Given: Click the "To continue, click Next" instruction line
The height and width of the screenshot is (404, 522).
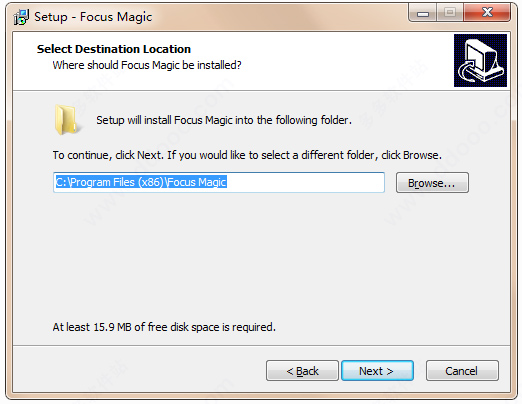Looking at the screenshot, I should point(247,155).
